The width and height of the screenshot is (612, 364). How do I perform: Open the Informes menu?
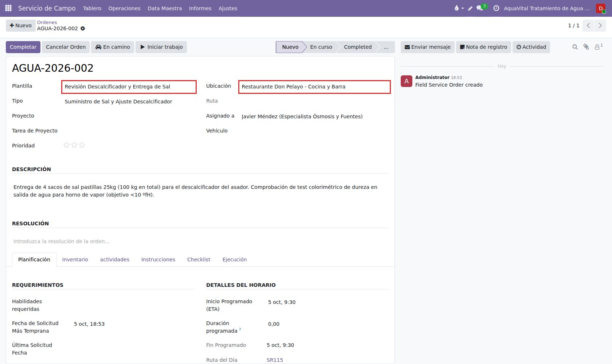click(x=200, y=8)
